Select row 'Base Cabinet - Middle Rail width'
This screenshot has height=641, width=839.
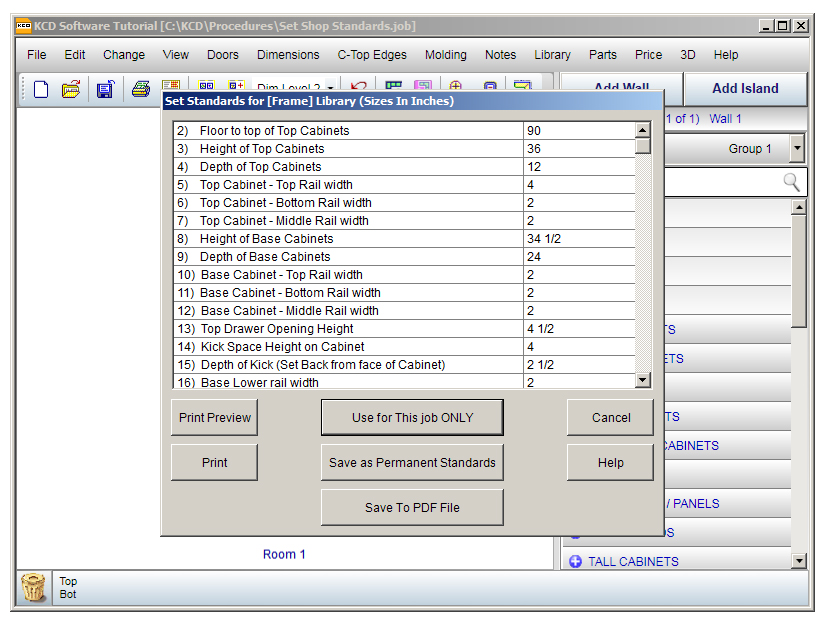[x=404, y=310]
